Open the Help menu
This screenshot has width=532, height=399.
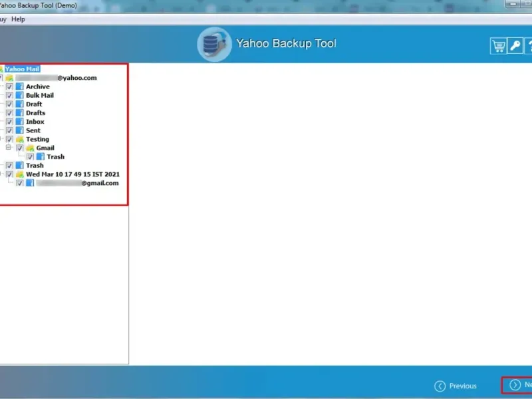pos(18,19)
